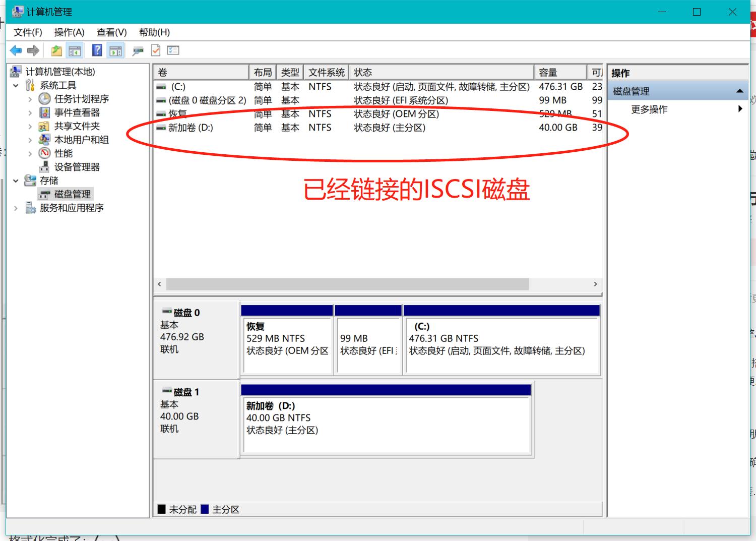The width and height of the screenshot is (756, 541).
Task: Click the checkmark document icon on toolbar
Action: point(155,50)
